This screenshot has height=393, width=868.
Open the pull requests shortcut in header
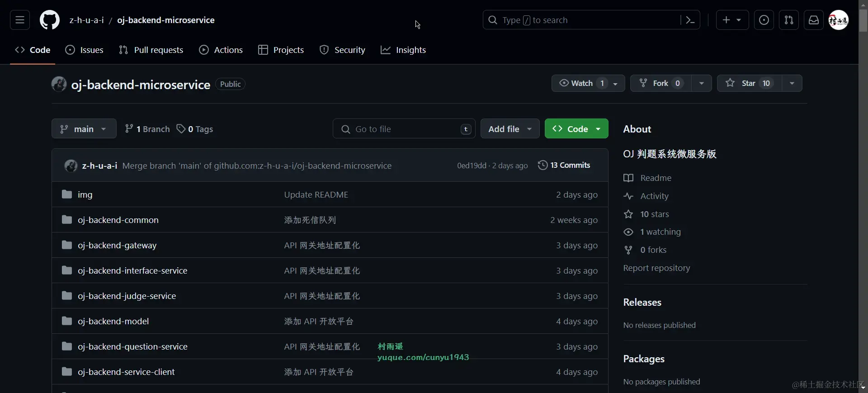[x=789, y=20]
